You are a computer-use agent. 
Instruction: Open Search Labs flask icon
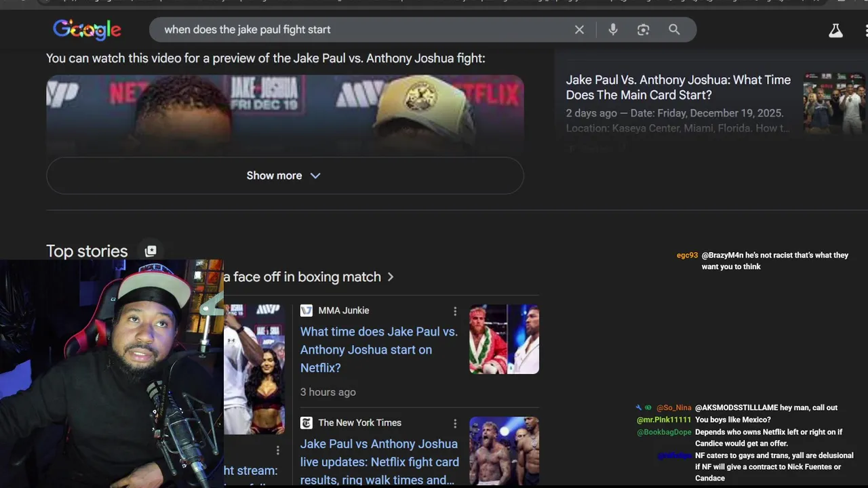pyautogui.click(x=835, y=30)
